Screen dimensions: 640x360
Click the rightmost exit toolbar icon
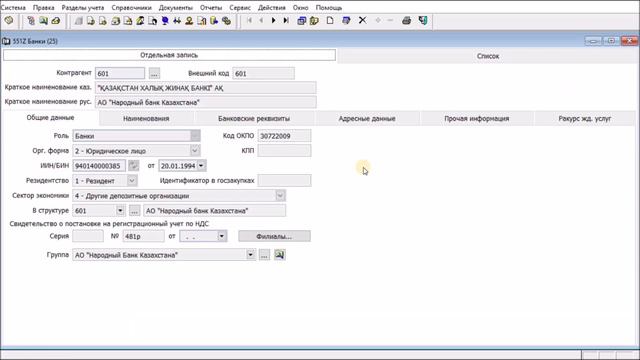pyautogui.click(x=423, y=20)
